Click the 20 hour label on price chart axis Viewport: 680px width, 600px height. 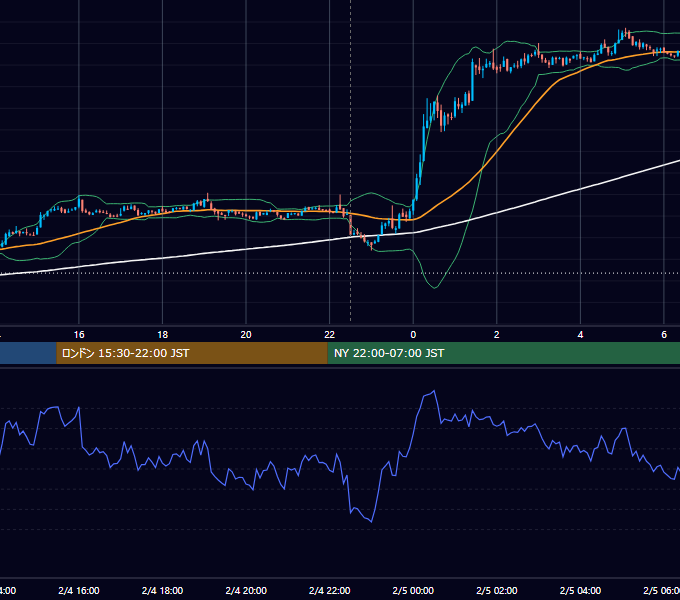pos(246,335)
